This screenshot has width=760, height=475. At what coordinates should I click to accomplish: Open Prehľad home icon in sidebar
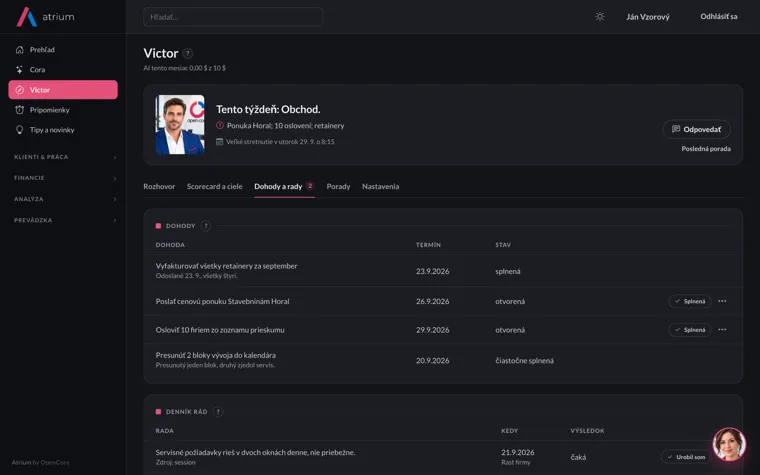click(19, 49)
